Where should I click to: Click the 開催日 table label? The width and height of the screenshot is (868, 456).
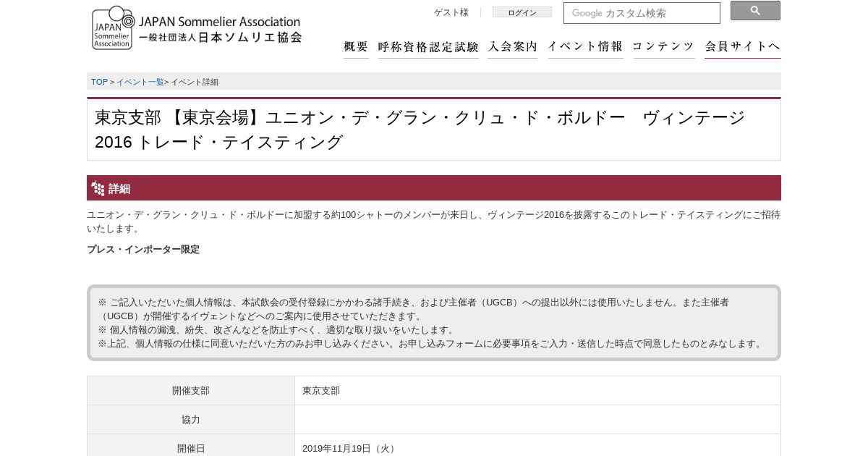[191, 448]
